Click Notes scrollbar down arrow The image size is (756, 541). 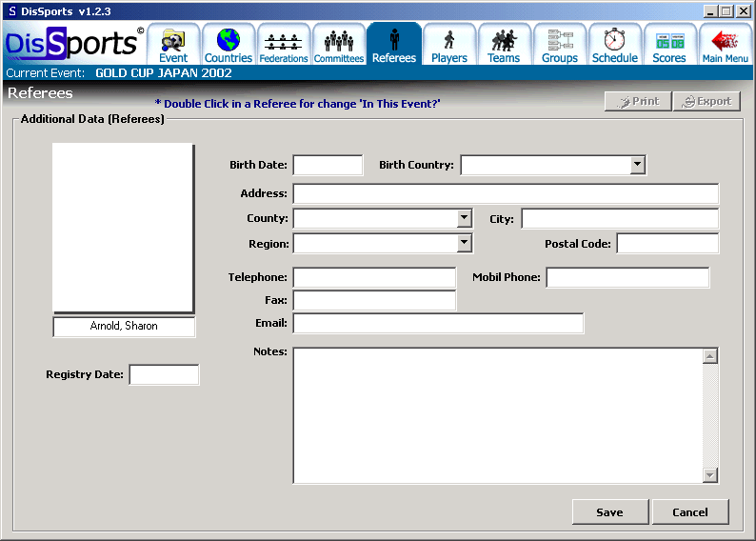click(709, 475)
